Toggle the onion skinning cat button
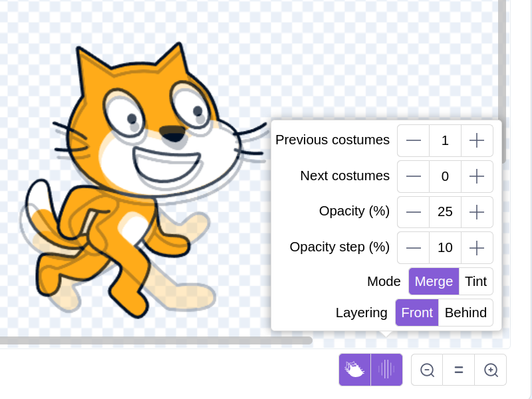Screen dimensions: 532x399 tap(355, 370)
